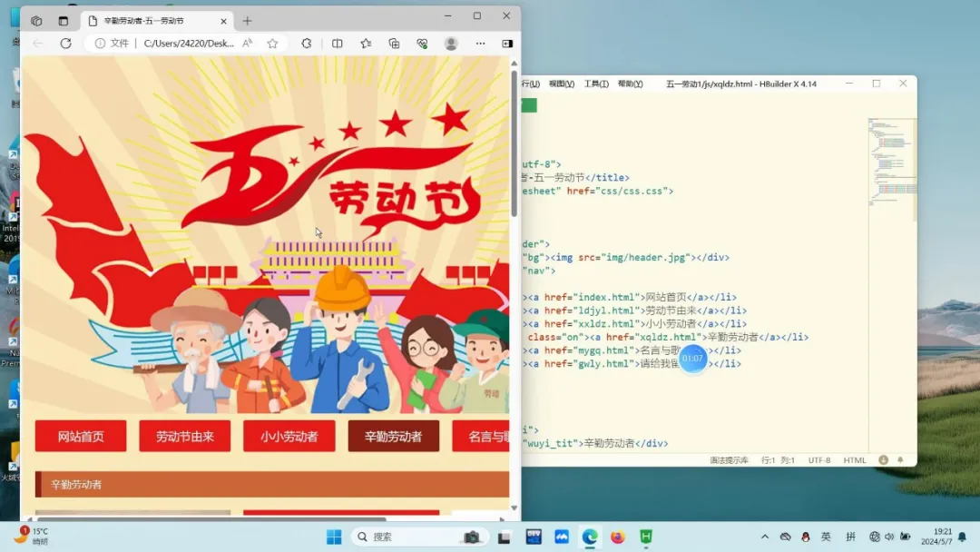Image resolution: width=980 pixels, height=552 pixels.
Task: Open the 劳动节由来 page link
Action: (x=184, y=436)
